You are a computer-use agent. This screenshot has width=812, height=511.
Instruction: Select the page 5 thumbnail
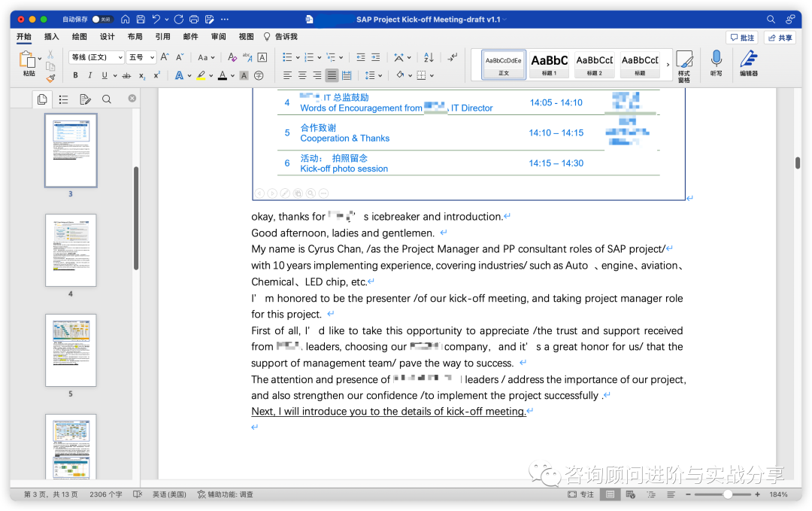71,350
